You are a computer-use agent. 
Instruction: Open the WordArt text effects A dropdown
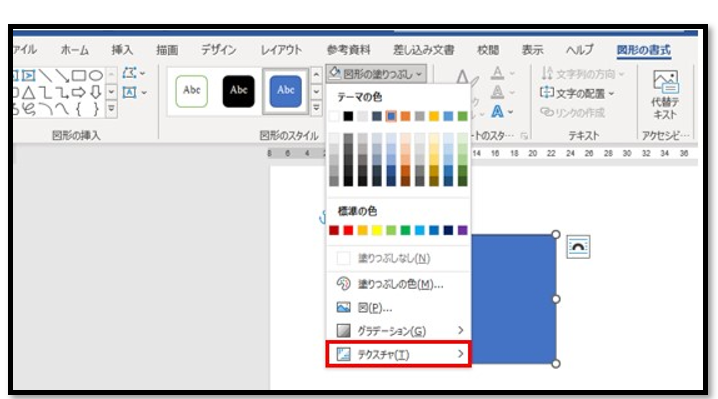[x=503, y=111]
